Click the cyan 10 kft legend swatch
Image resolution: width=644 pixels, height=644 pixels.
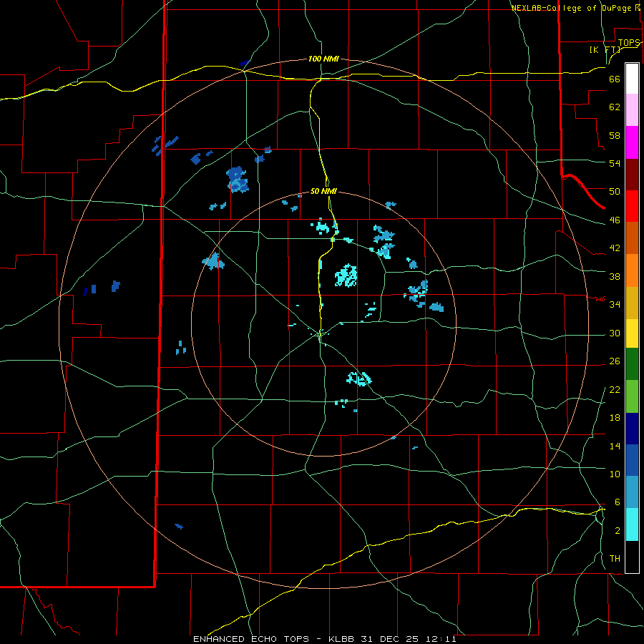click(632, 525)
